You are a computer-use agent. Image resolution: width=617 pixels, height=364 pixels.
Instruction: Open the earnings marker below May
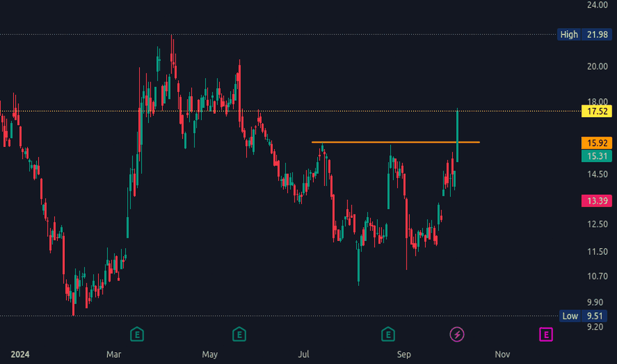coord(239,334)
